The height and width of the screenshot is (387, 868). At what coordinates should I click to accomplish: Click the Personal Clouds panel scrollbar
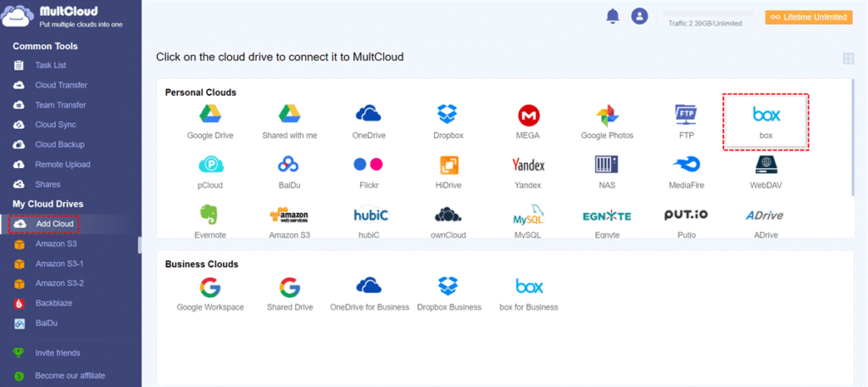coord(853,137)
